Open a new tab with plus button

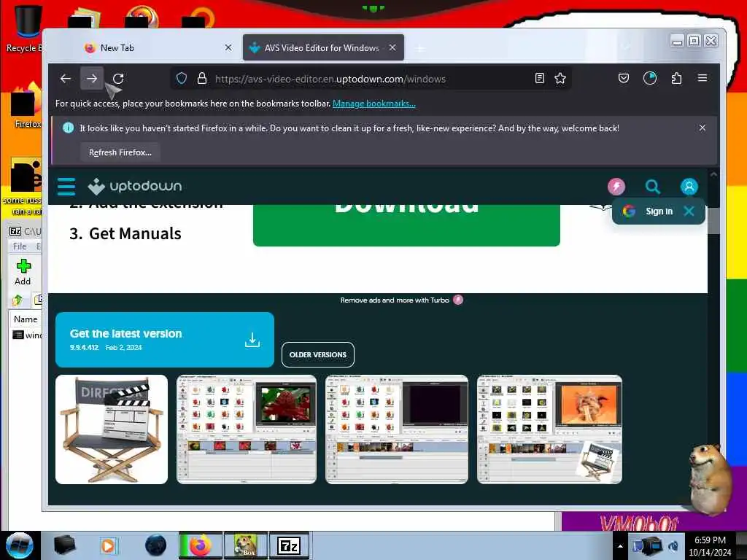419,48
